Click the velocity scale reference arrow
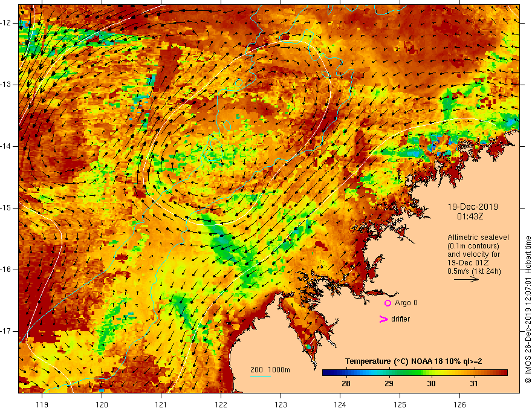This screenshot has width=532, height=411. tap(466, 279)
